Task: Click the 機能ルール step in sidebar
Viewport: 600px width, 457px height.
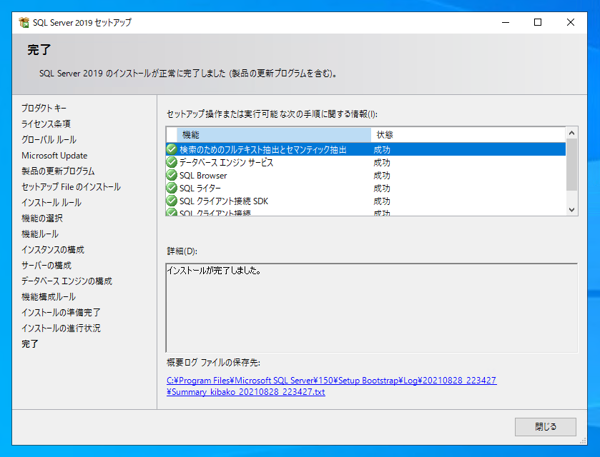Action: pos(40,234)
